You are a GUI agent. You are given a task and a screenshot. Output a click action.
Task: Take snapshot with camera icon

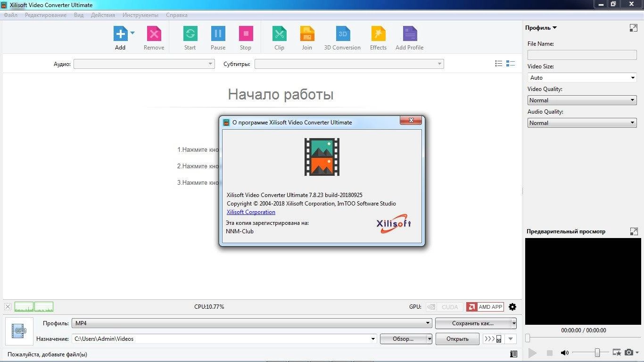click(629, 353)
